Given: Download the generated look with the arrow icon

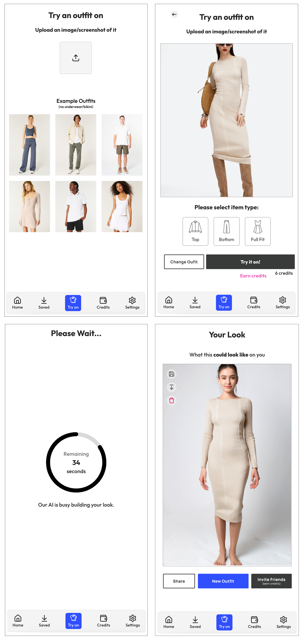Looking at the screenshot, I should point(172,387).
